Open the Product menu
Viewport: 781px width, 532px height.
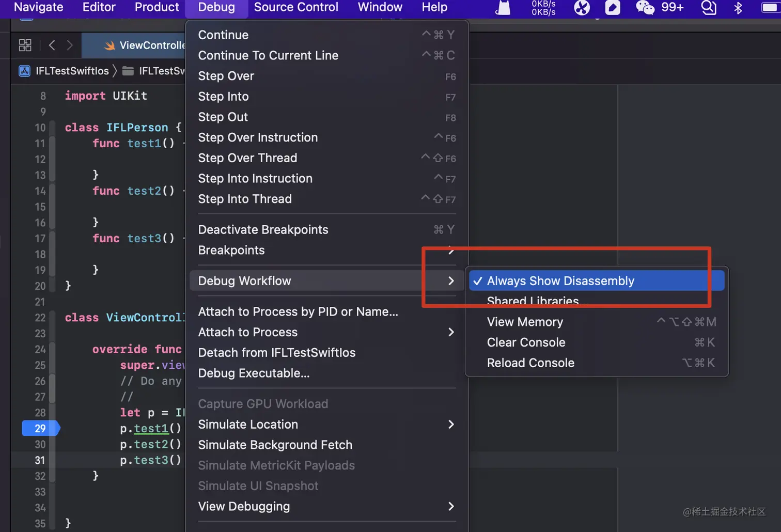click(157, 7)
